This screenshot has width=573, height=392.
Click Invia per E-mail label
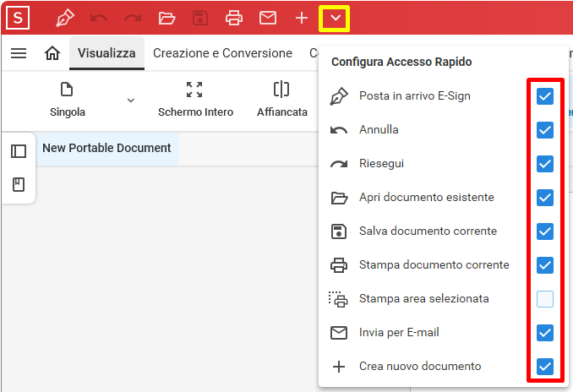[399, 333]
